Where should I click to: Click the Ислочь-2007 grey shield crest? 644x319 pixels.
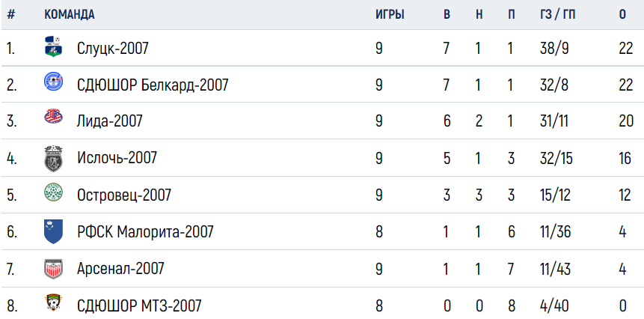(x=53, y=159)
